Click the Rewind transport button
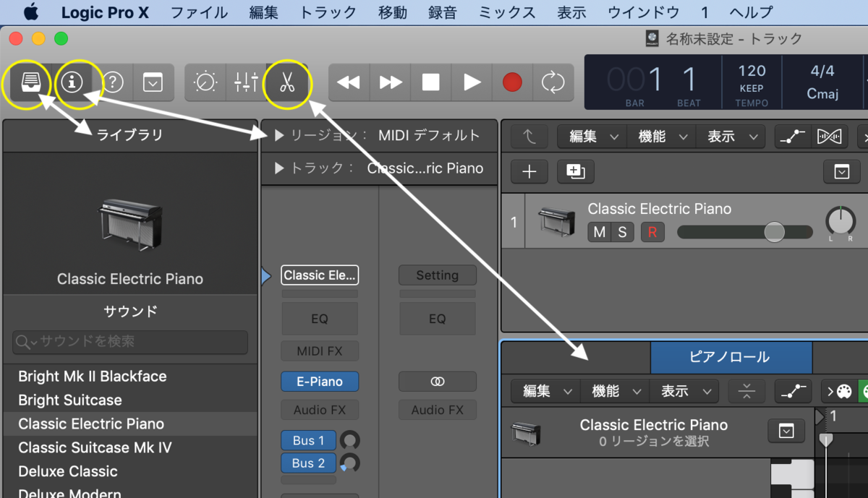The image size is (868, 498). [x=349, y=82]
